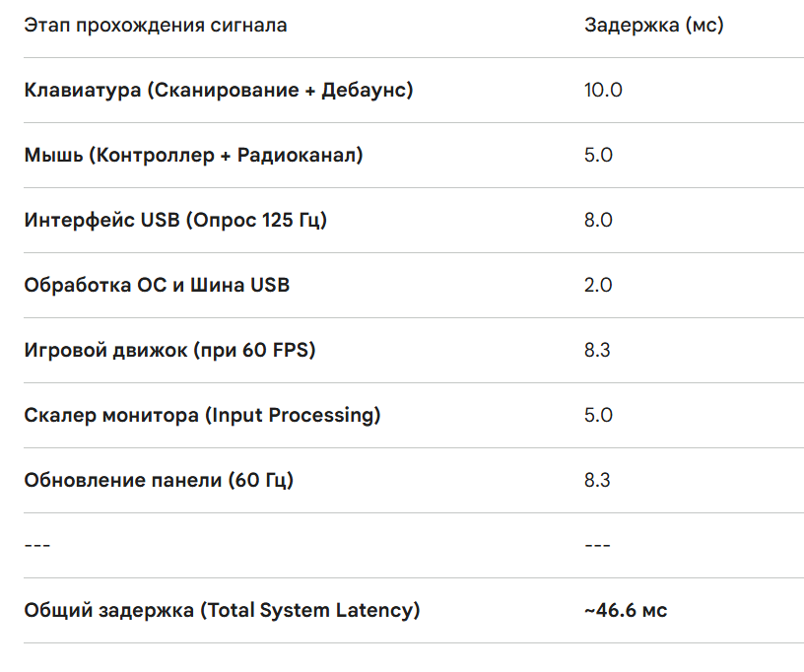Click the 'Задержка (мс)' column header
Image resolution: width=804 pixels, height=672 pixels.
click(654, 25)
